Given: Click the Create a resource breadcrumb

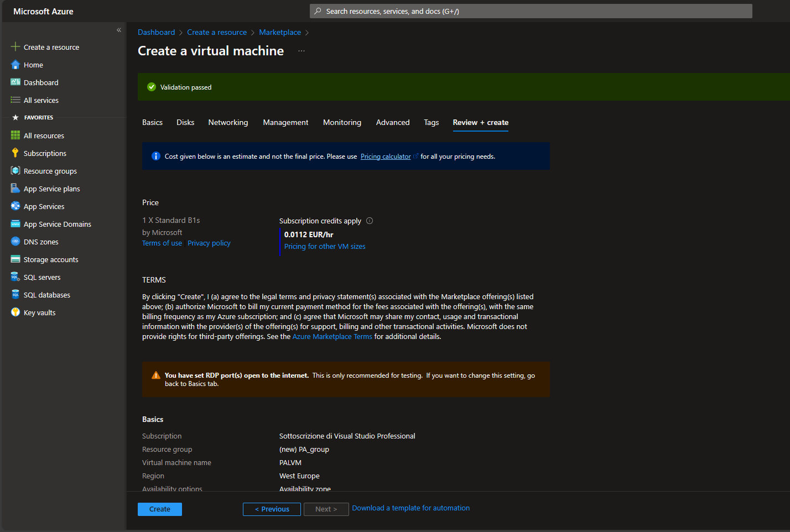Looking at the screenshot, I should [217, 33].
